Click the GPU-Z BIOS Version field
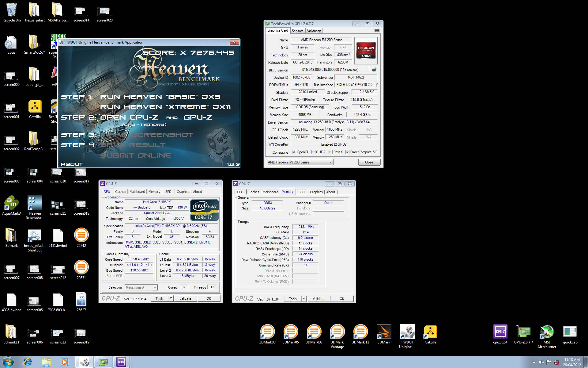 click(330, 70)
